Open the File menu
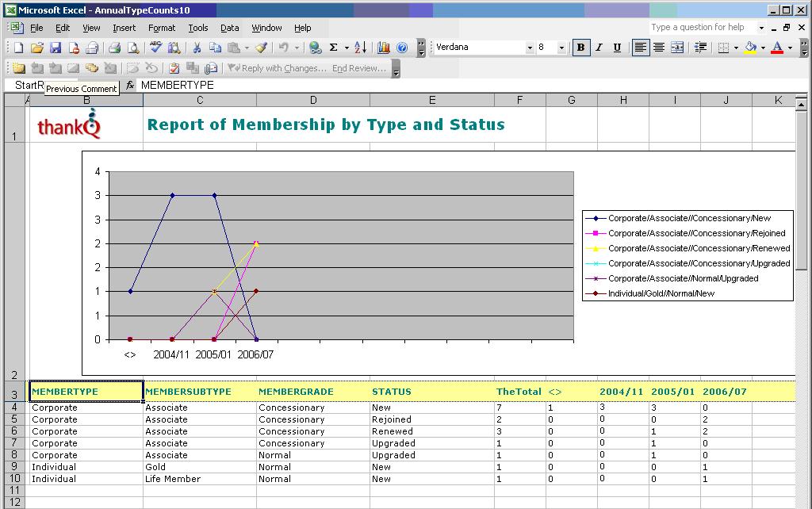This screenshot has height=509, width=812. click(36, 28)
